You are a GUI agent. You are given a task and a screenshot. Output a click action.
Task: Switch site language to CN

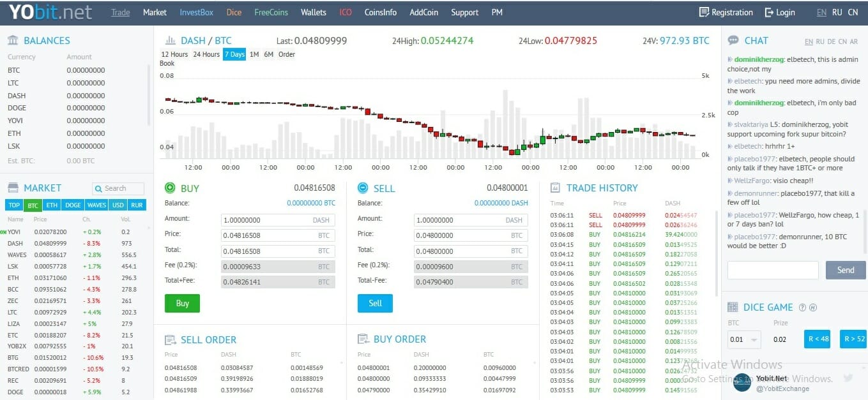tap(853, 12)
